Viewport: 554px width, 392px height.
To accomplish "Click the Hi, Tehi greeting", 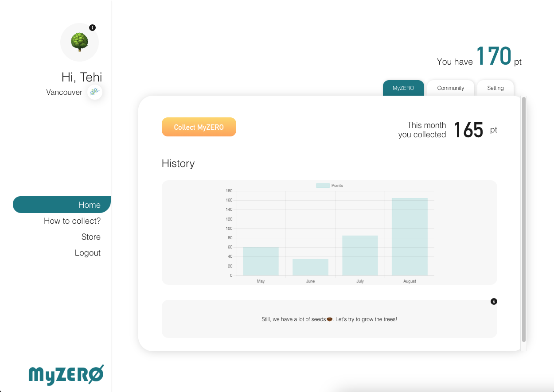I will pyautogui.click(x=82, y=77).
